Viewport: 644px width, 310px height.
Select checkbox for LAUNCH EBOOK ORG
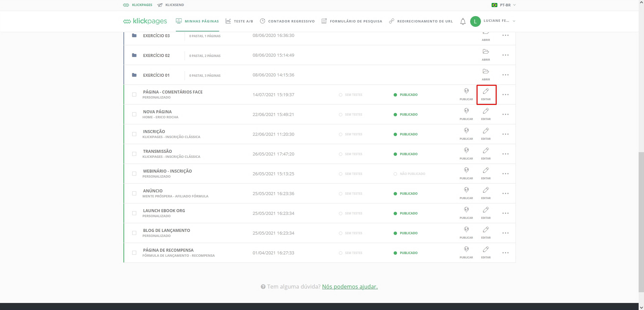click(x=134, y=213)
